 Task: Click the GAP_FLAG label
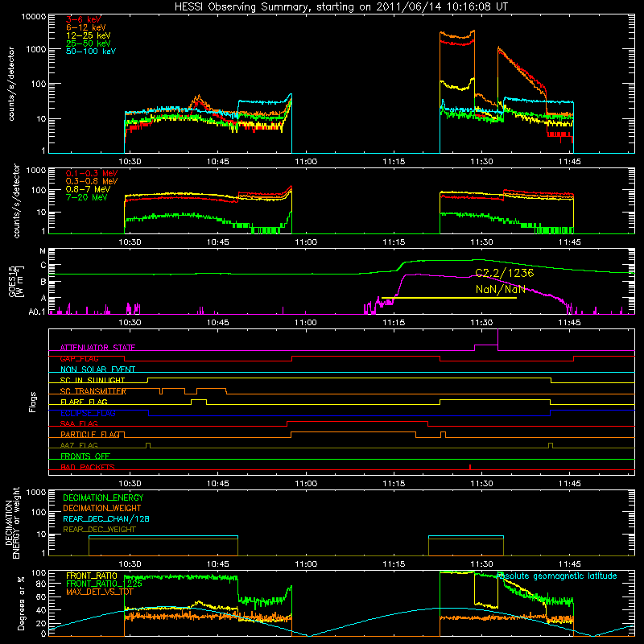(79, 358)
